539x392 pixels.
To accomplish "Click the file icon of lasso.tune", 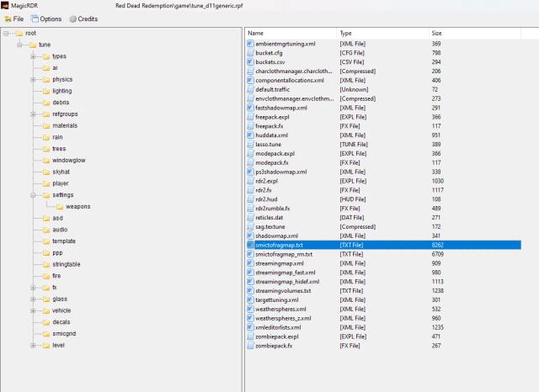I will coord(250,145).
